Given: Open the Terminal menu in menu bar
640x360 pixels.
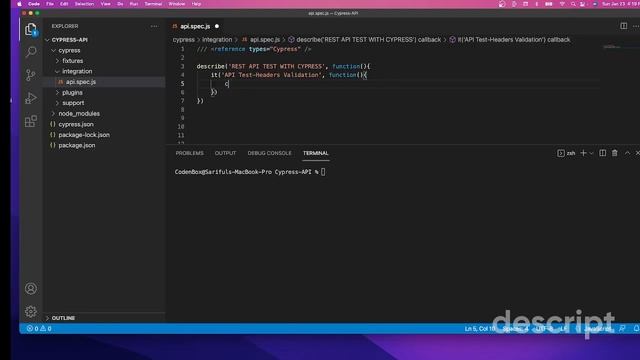Looking at the screenshot, I should coord(153,4).
